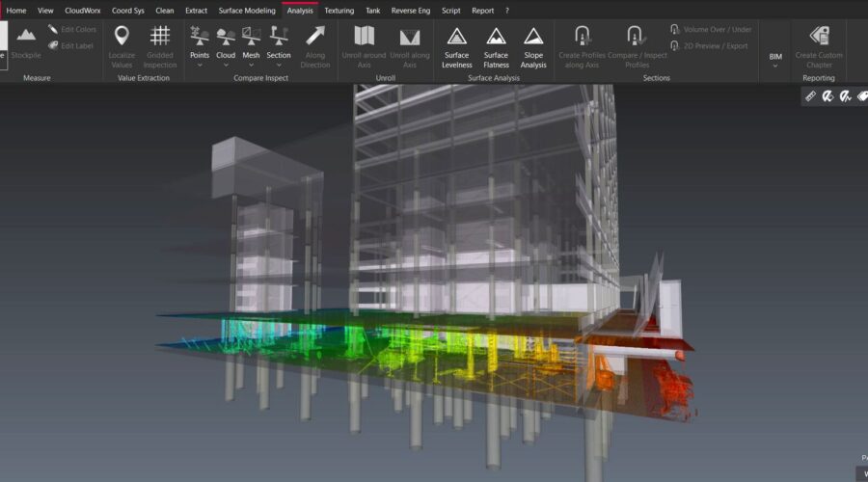Click the Unroll along Axis icon
868x482 pixels.
tap(410, 44)
